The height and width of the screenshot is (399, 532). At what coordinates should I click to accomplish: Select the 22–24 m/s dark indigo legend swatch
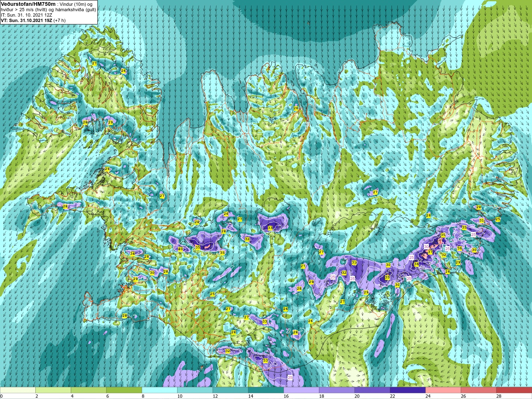point(407,390)
